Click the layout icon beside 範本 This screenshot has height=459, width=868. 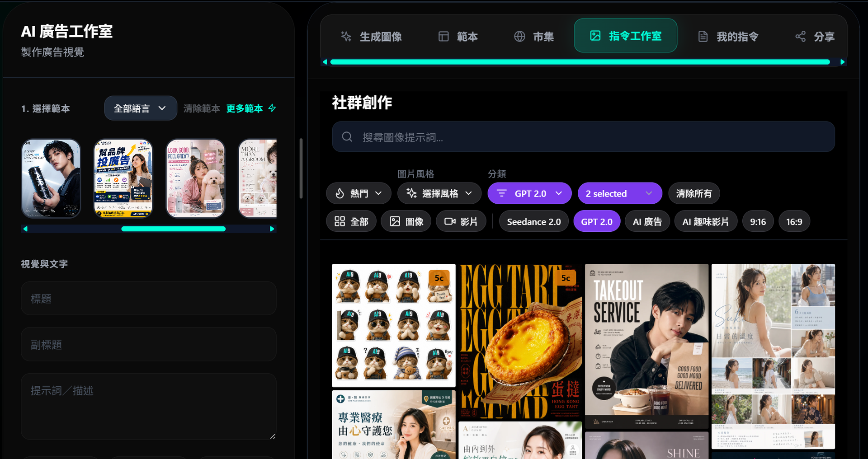point(443,36)
